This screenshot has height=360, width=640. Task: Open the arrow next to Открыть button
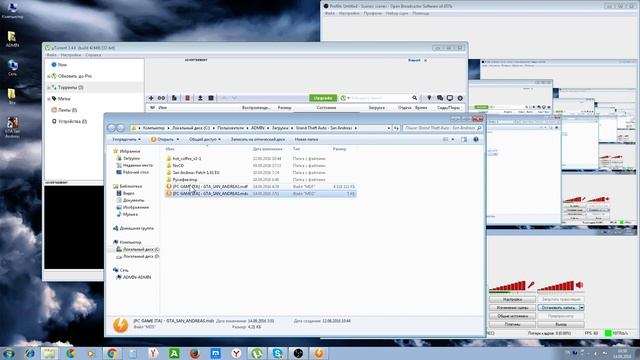click(x=178, y=140)
